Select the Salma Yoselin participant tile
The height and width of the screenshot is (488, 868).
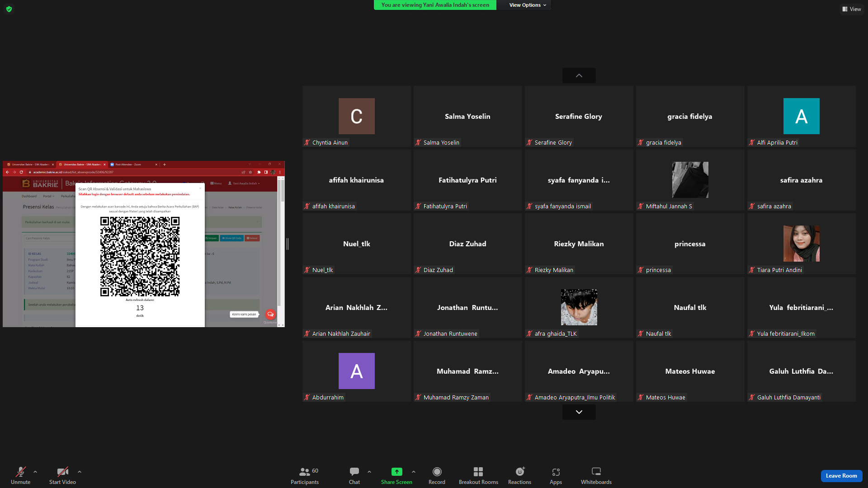468,116
